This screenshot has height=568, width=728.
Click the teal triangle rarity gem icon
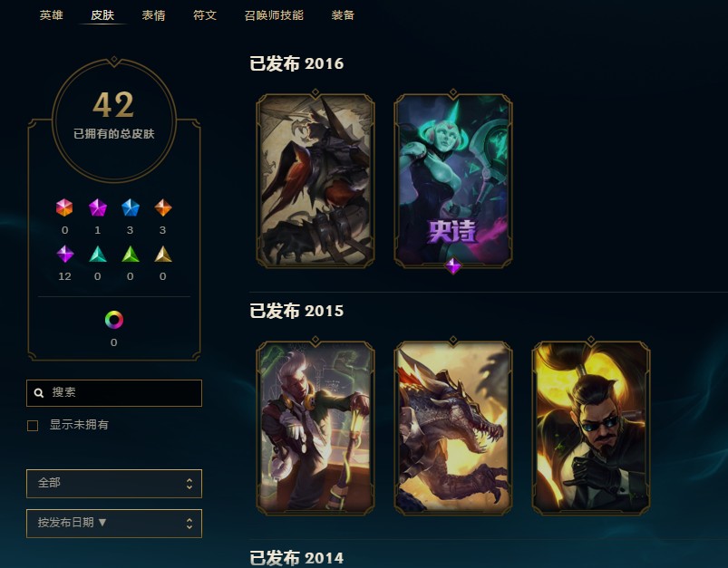pyautogui.click(x=98, y=254)
